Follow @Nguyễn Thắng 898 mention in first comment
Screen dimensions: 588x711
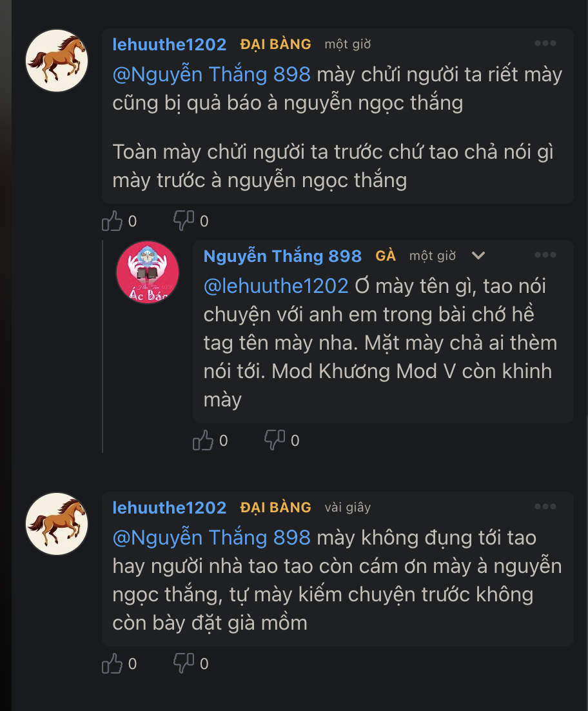coord(211,74)
